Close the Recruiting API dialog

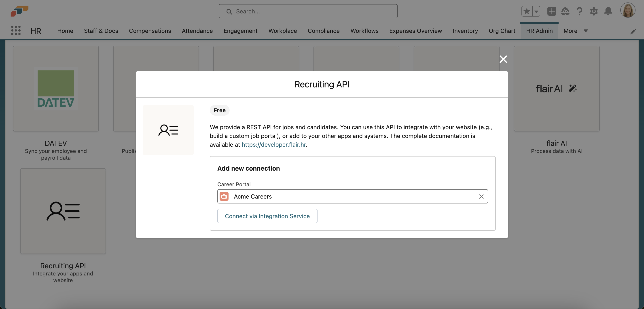[x=503, y=59]
